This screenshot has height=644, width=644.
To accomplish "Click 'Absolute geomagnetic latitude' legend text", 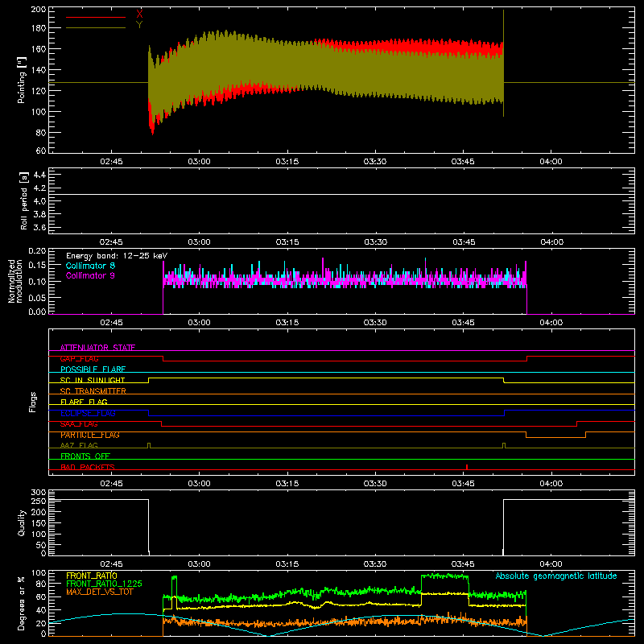I will point(556,576).
